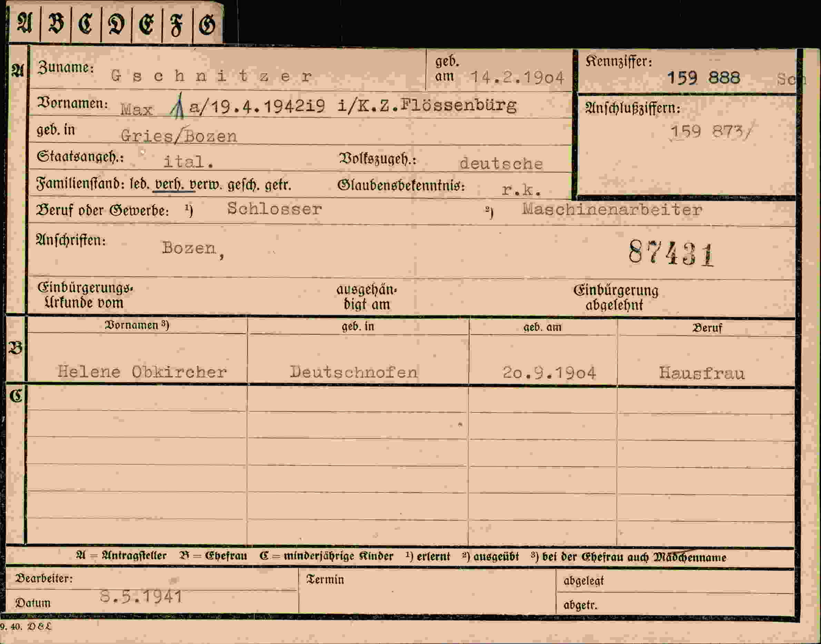This screenshot has height=644, width=821.
Task: Click the "geb. in" label beside Gries/Bozen
Action: [x=56, y=130]
